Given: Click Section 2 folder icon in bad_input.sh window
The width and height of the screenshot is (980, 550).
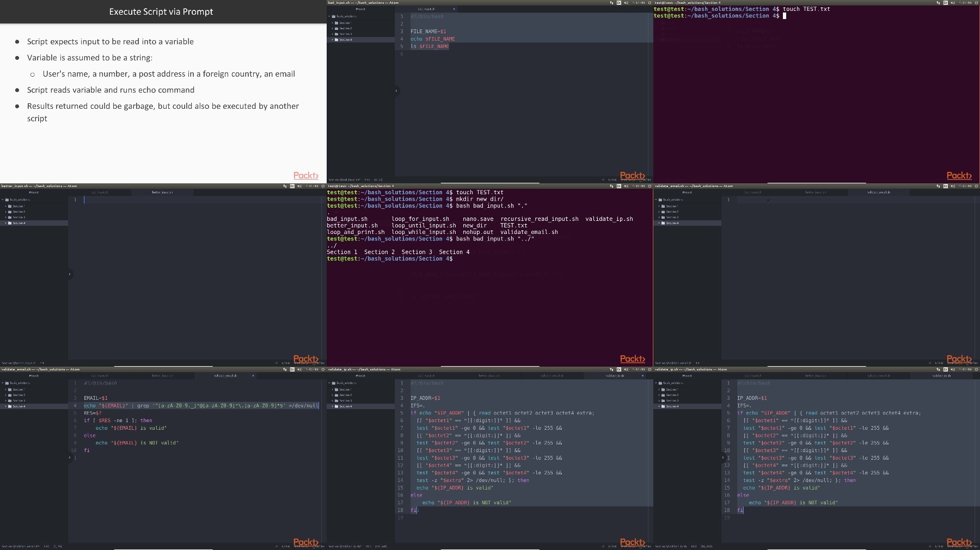Looking at the screenshot, I should click(336, 28).
